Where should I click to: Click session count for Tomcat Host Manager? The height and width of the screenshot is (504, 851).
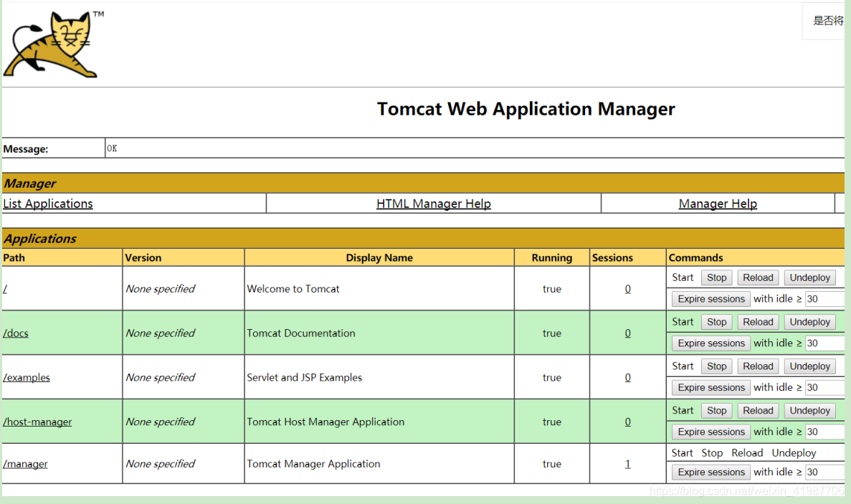click(x=627, y=422)
